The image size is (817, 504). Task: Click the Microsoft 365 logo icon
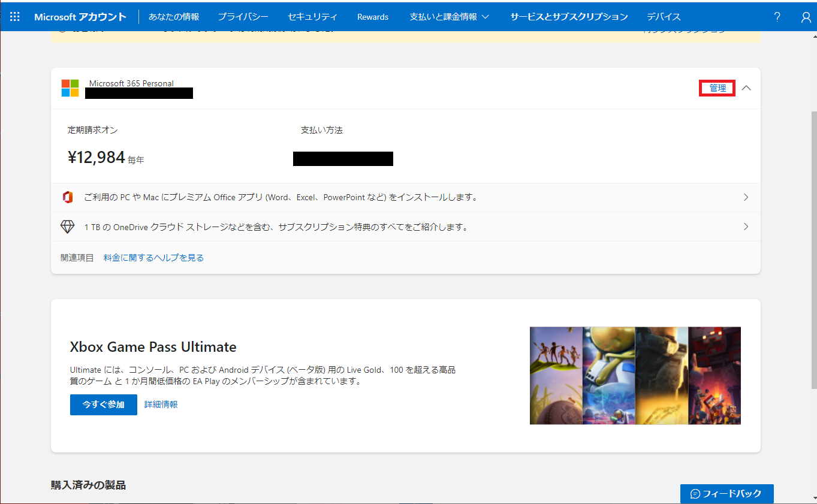[x=70, y=88]
